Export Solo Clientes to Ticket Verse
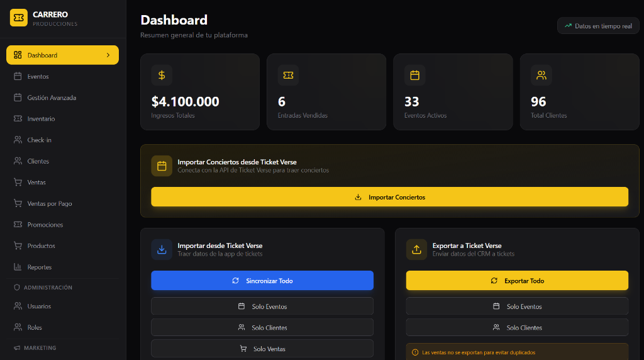 point(517,327)
